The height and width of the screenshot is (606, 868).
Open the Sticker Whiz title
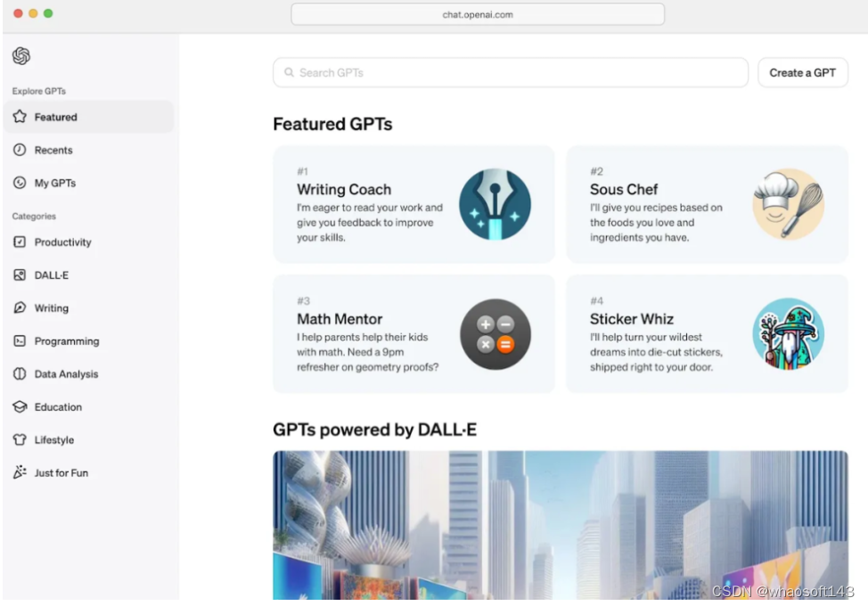(x=632, y=319)
